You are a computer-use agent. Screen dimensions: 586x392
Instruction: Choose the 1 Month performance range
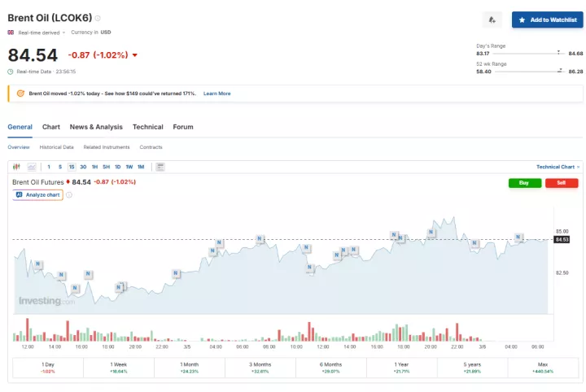[x=190, y=368]
